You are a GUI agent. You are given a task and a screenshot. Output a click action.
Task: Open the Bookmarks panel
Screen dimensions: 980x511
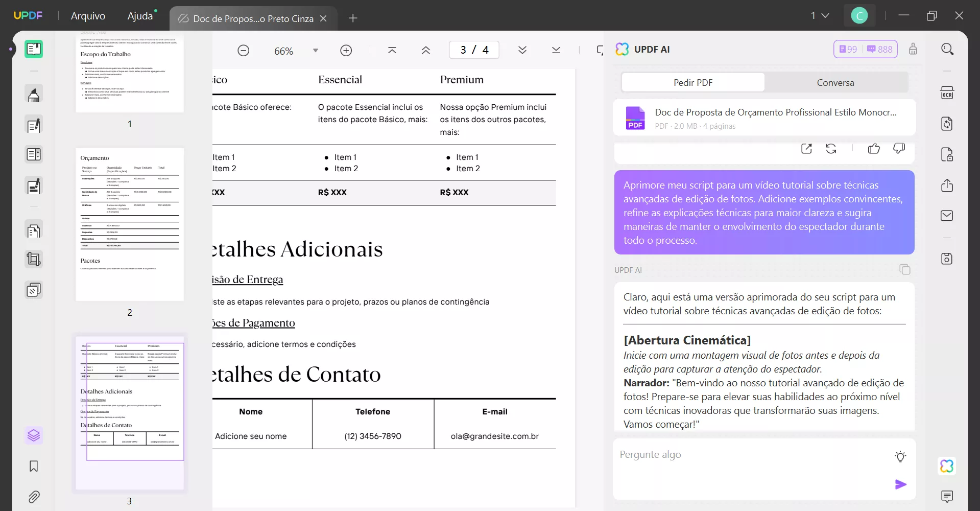(34, 466)
